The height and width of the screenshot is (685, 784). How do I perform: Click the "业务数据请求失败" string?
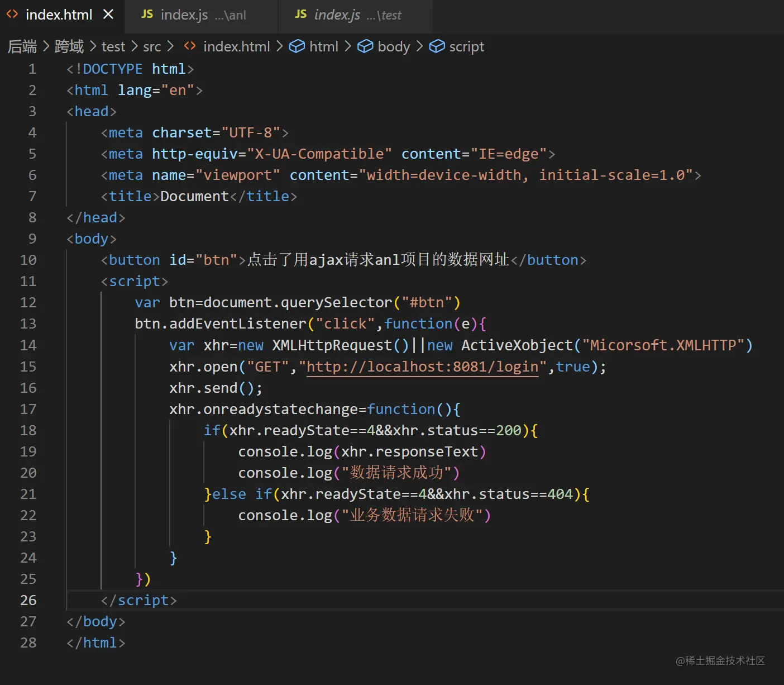point(412,515)
